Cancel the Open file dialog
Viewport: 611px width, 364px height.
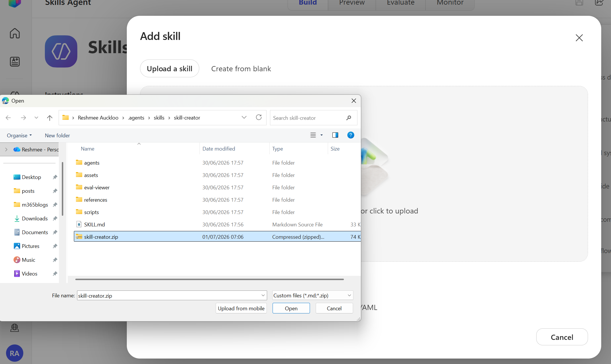(x=334, y=308)
